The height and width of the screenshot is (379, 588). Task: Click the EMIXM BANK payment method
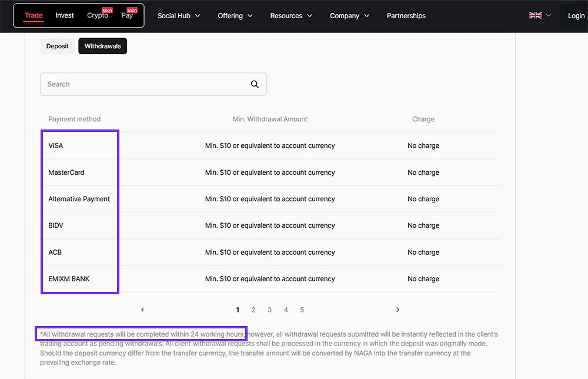(x=69, y=279)
